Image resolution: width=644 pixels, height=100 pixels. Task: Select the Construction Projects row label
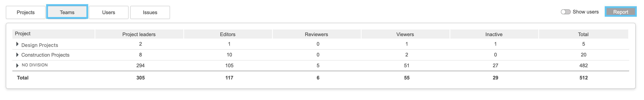pos(45,55)
